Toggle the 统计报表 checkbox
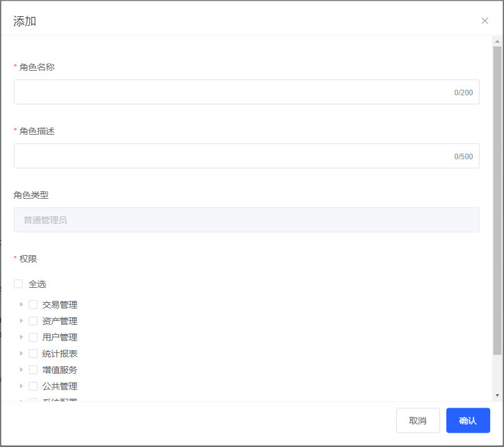 33,354
